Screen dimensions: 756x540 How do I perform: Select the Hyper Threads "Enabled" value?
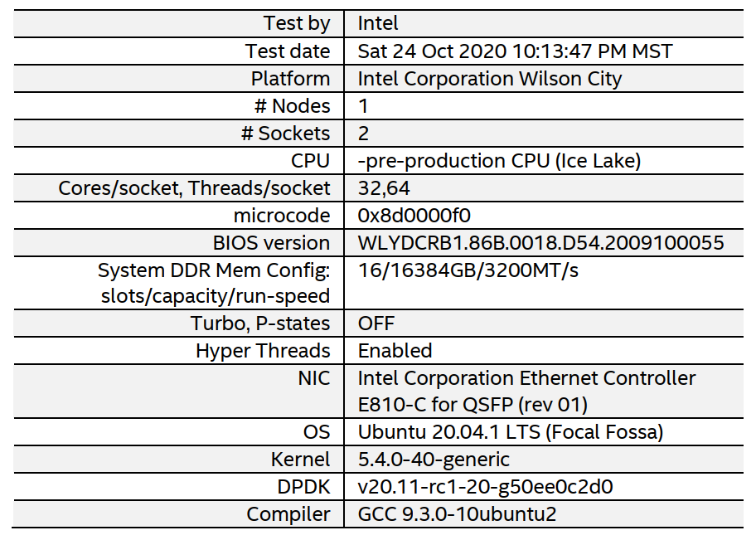(x=395, y=351)
